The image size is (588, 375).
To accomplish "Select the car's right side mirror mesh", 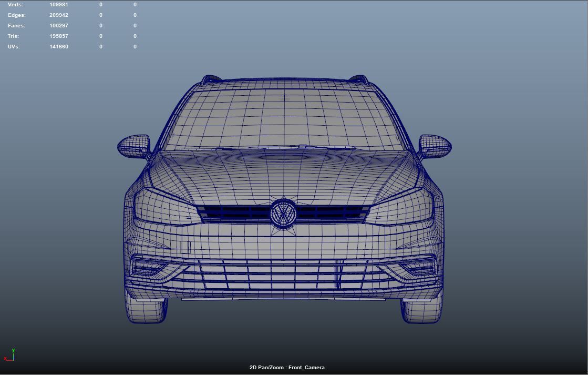I will click(435, 146).
